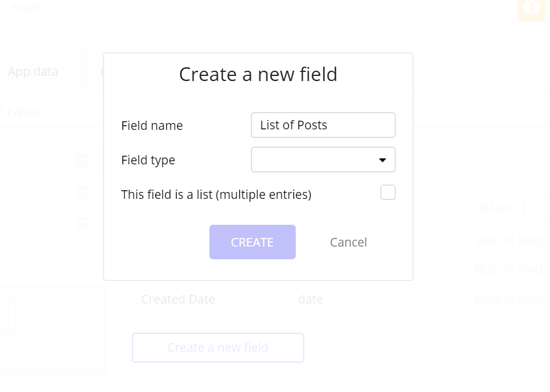
Task: Open the Field type dropdown
Action: [323, 160]
